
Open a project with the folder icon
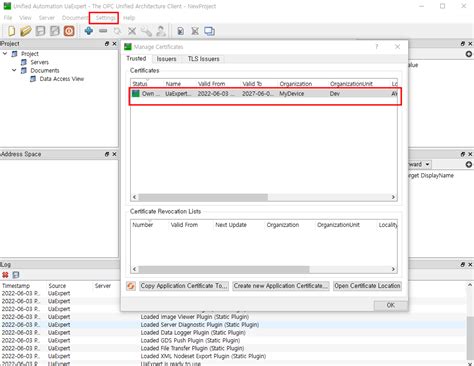tap(26, 31)
